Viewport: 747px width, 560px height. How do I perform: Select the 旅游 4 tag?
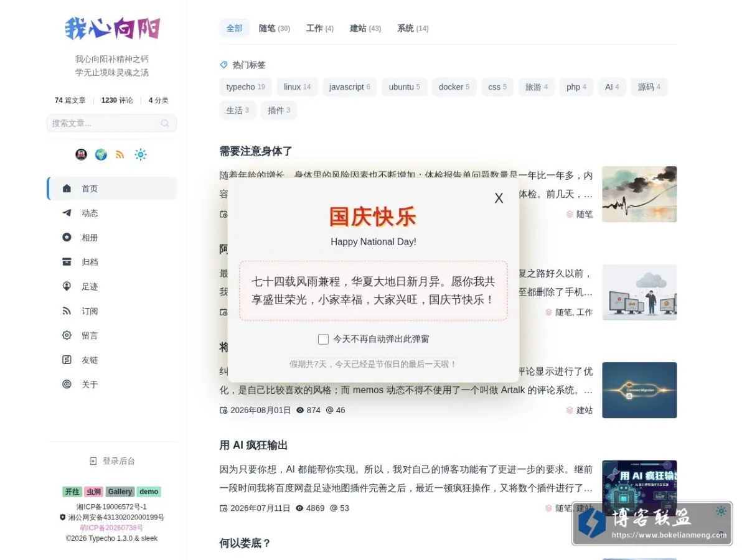537,87
